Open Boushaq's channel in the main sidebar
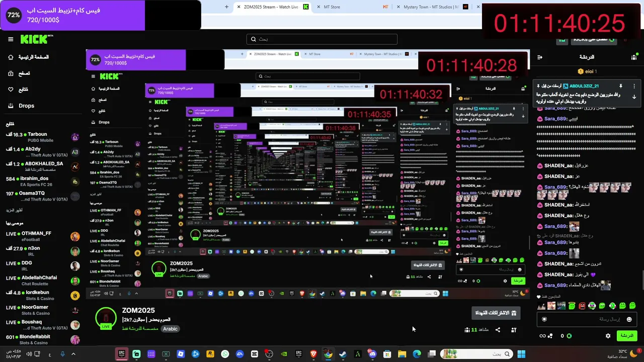This screenshot has height=362, width=644. tap(42, 325)
